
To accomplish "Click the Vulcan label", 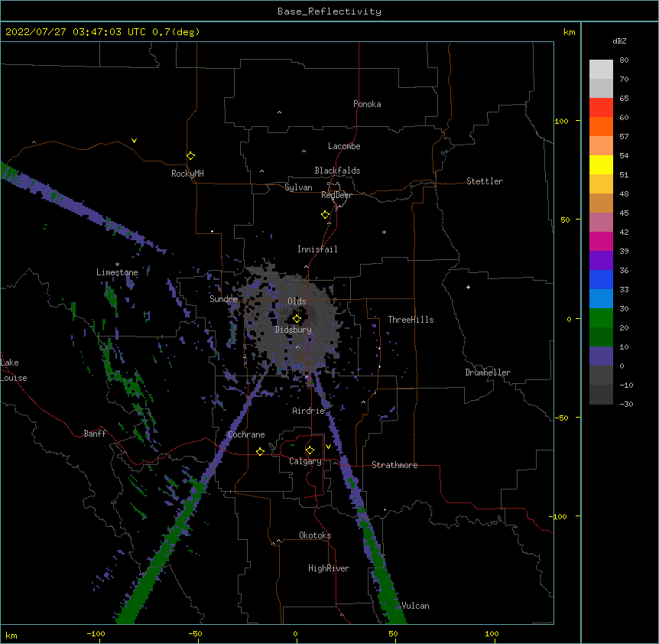I will (415, 606).
